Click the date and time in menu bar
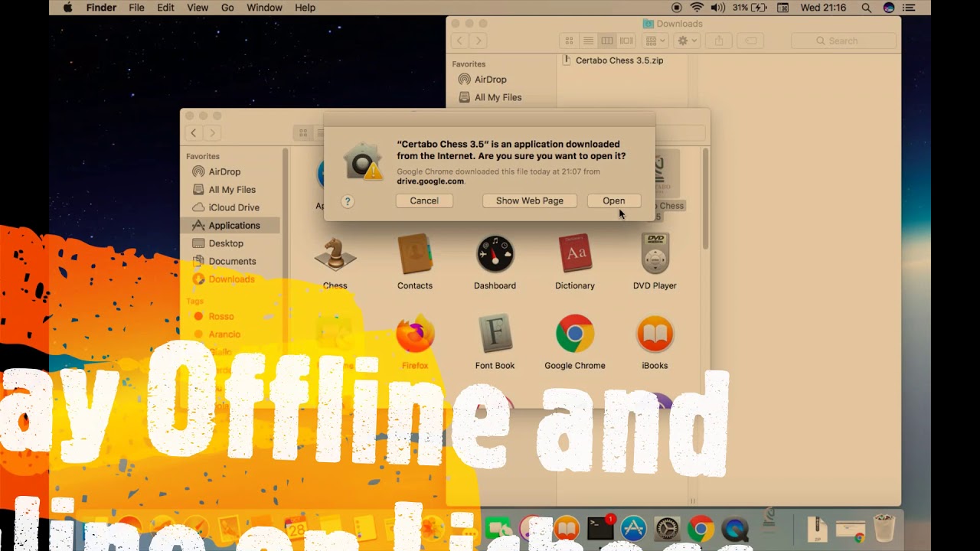Image resolution: width=980 pixels, height=551 pixels. (823, 8)
